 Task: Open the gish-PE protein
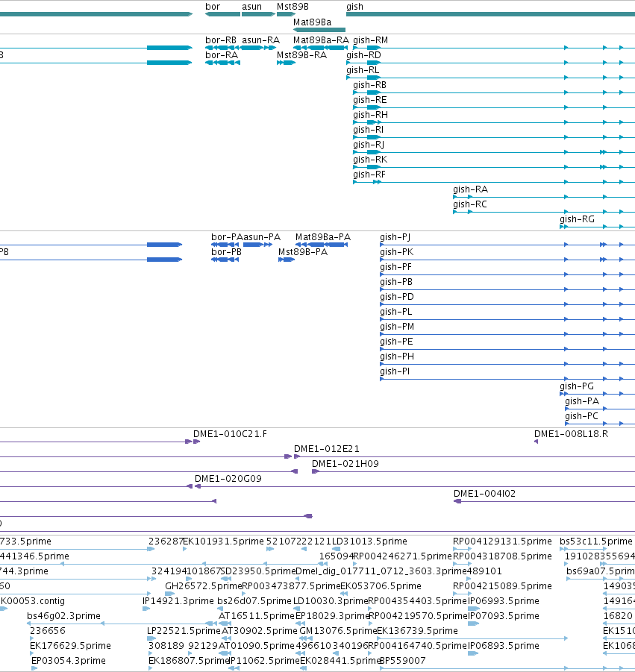pyautogui.click(x=396, y=342)
